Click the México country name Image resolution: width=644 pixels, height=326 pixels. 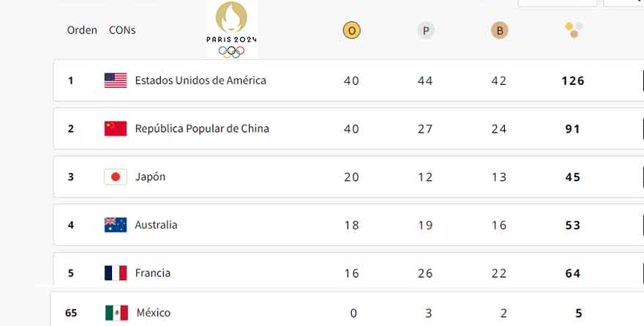(x=153, y=313)
